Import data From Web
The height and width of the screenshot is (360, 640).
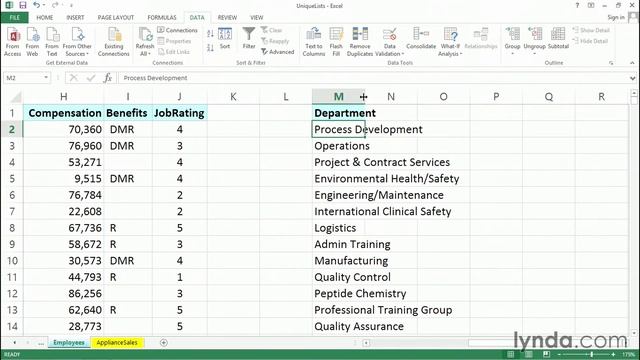(32, 42)
